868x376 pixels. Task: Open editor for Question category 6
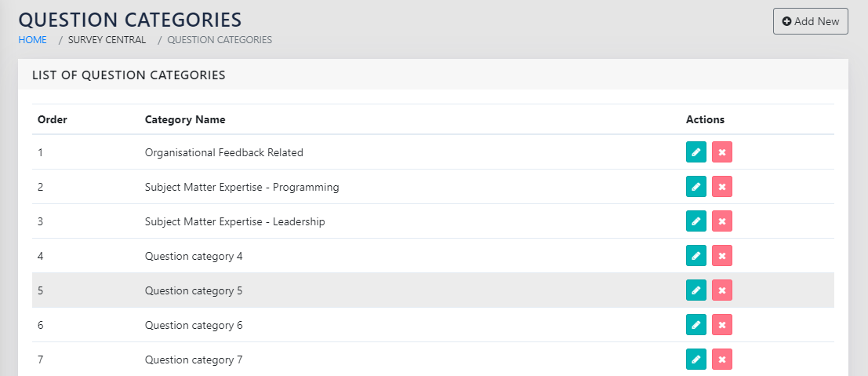tap(695, 325)
